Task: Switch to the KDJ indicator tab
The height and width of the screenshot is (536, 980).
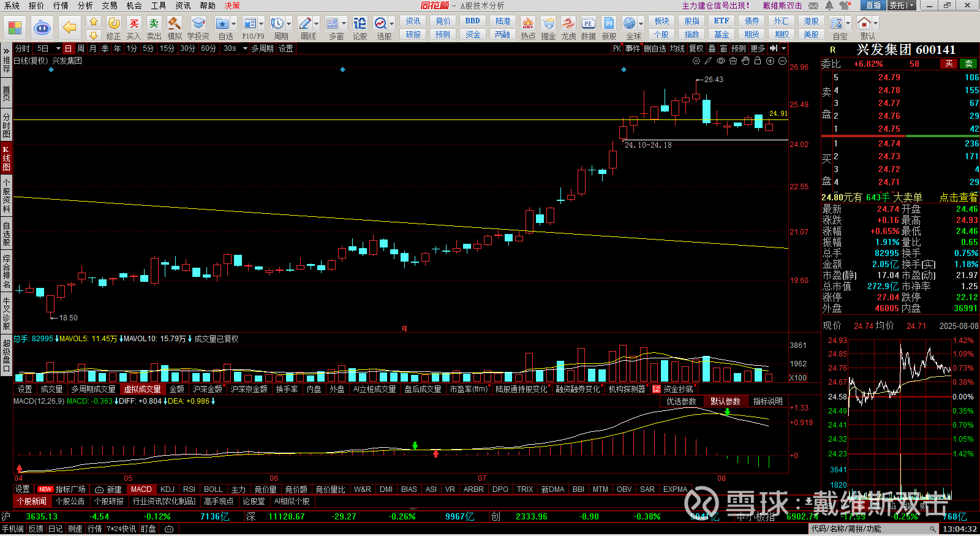Action: (x=167, y=489)
